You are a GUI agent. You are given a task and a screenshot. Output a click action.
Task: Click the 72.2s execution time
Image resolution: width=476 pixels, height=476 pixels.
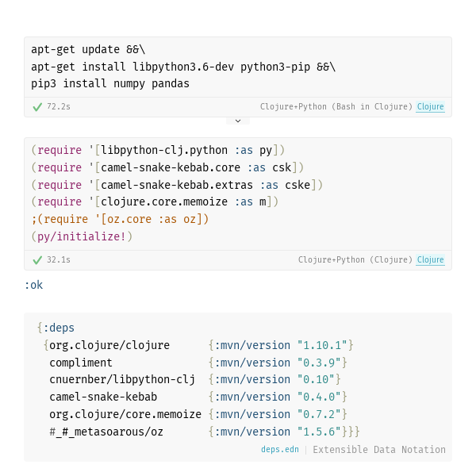(x=59, y=106)
